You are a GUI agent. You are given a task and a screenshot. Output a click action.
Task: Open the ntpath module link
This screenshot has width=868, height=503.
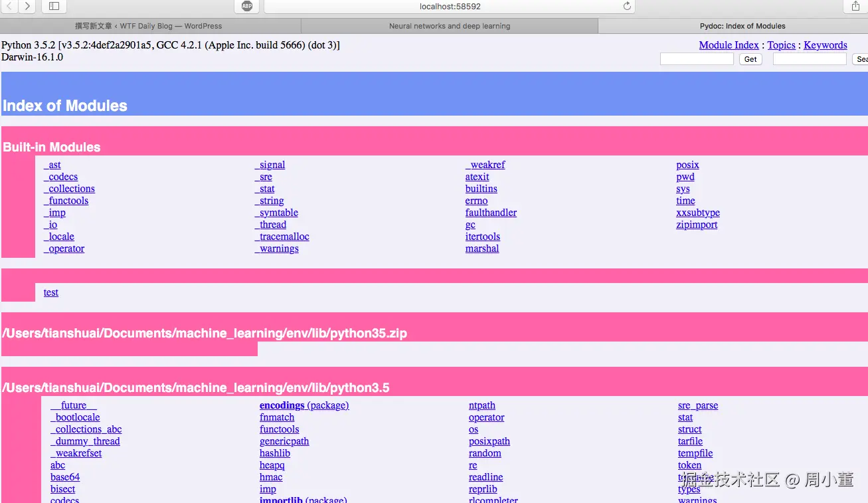pyautogui.click(x=482, y=405)
